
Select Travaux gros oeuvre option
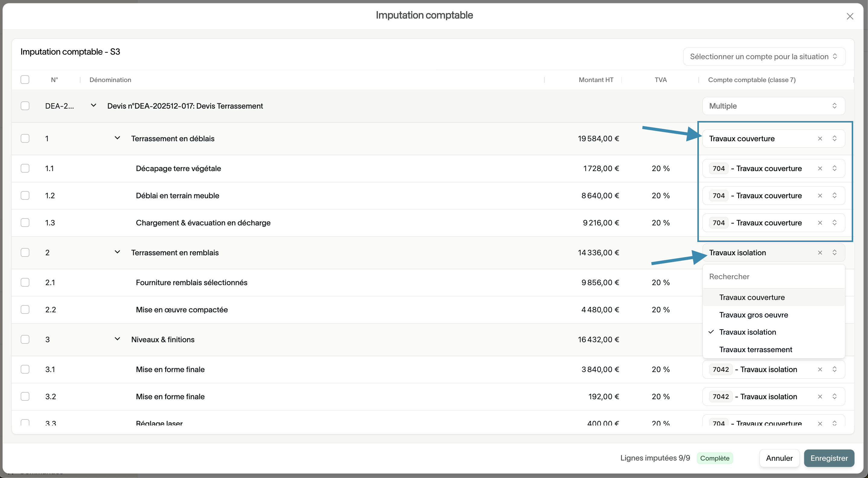coord(754,315)
